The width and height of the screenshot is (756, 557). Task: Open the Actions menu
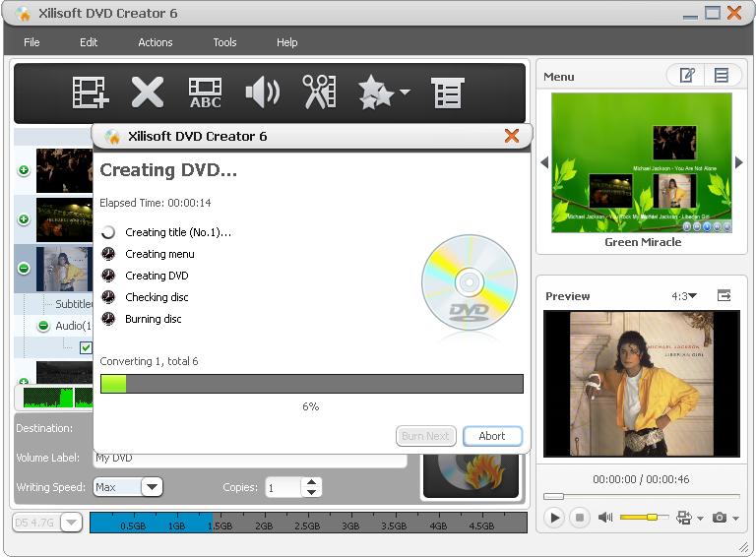coord(156,42)
